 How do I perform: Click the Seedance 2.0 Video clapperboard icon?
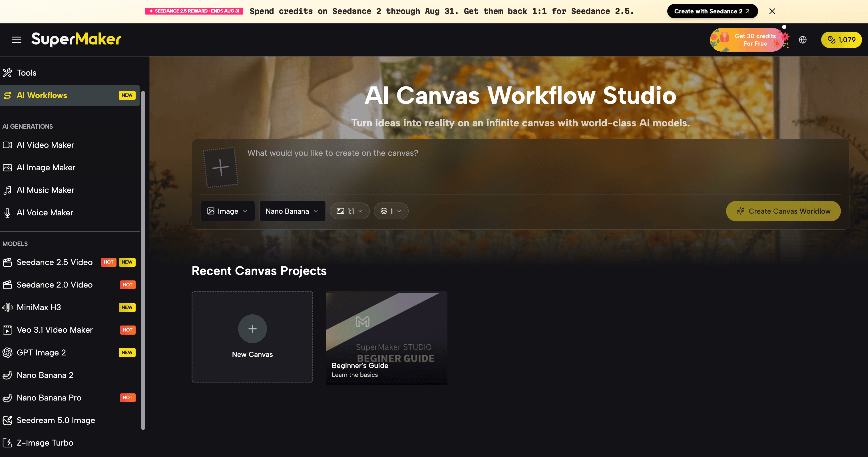7,285
